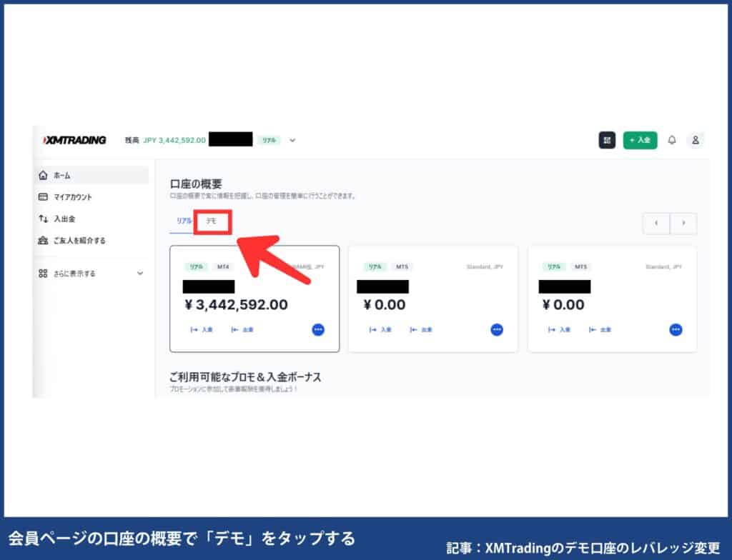Open more options on the ¥3,442,592.00 card
Image resolution: width=732 pixels, height=560 pixels.
point(318,329)
